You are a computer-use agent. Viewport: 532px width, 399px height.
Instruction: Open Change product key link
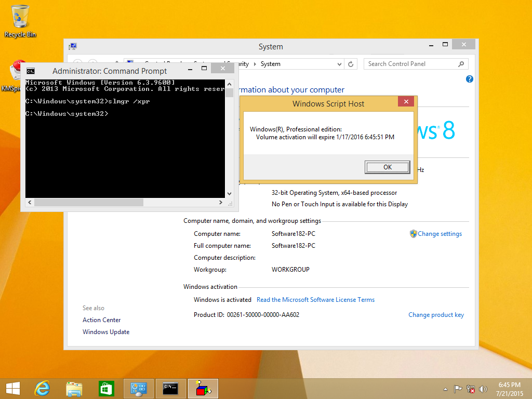436,315
